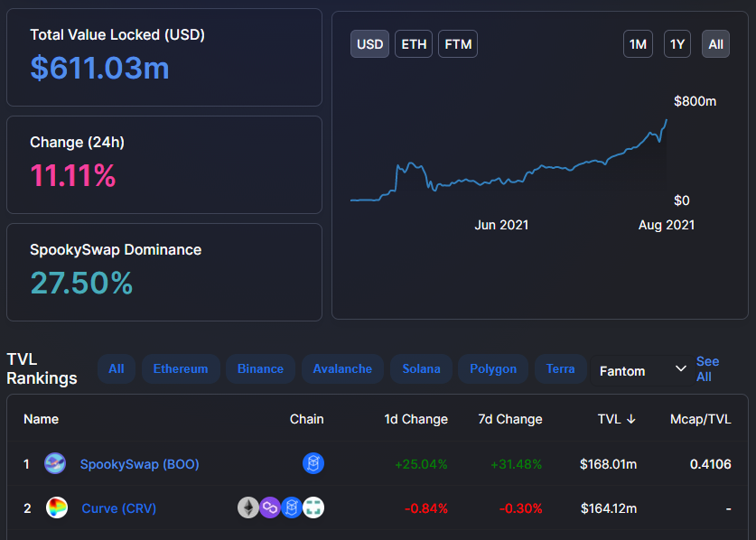Click the TVL Rankings heading

42,368
